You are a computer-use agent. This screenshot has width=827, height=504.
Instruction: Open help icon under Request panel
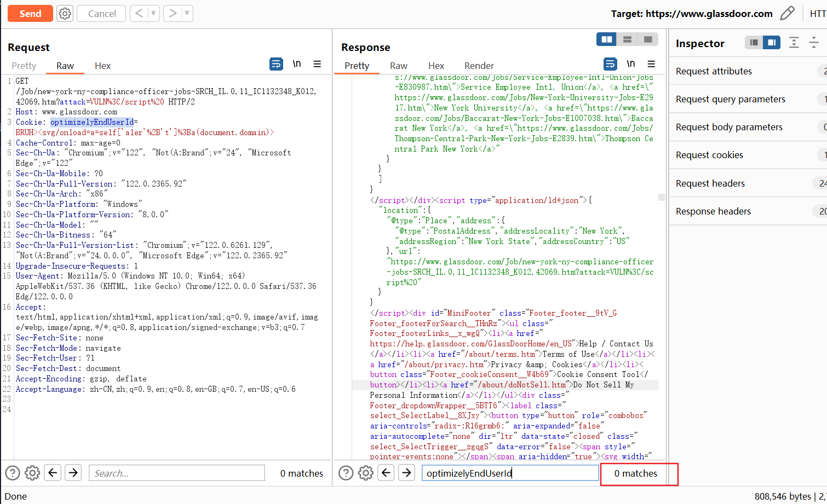coord(13,473)
